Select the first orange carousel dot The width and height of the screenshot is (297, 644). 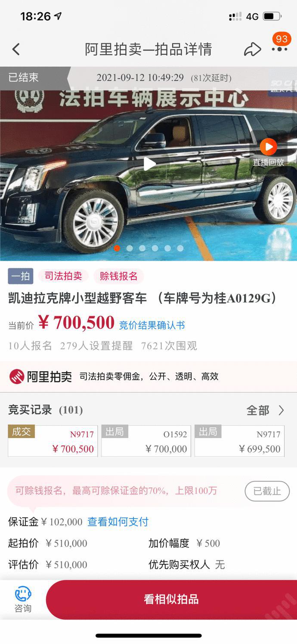click(x=117, y=248)
